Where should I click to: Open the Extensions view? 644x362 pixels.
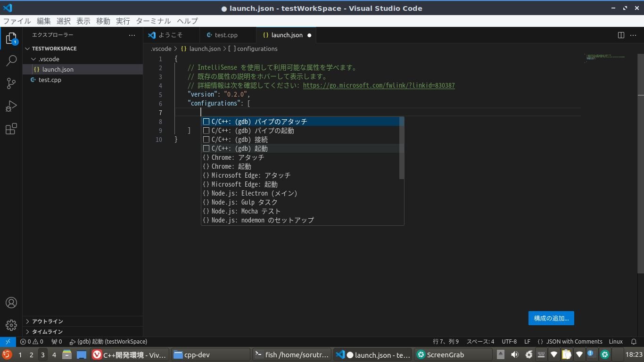11,129
